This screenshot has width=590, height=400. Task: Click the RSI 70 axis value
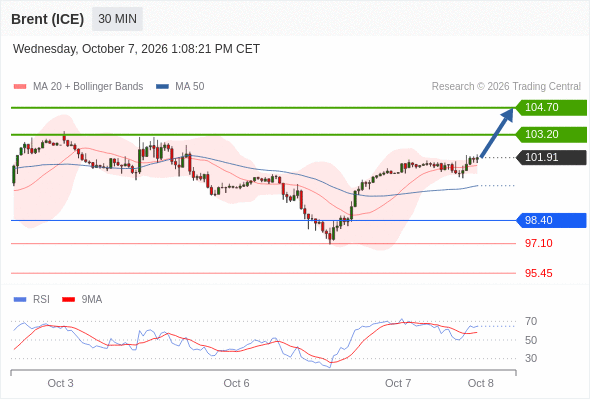(531, 322)
